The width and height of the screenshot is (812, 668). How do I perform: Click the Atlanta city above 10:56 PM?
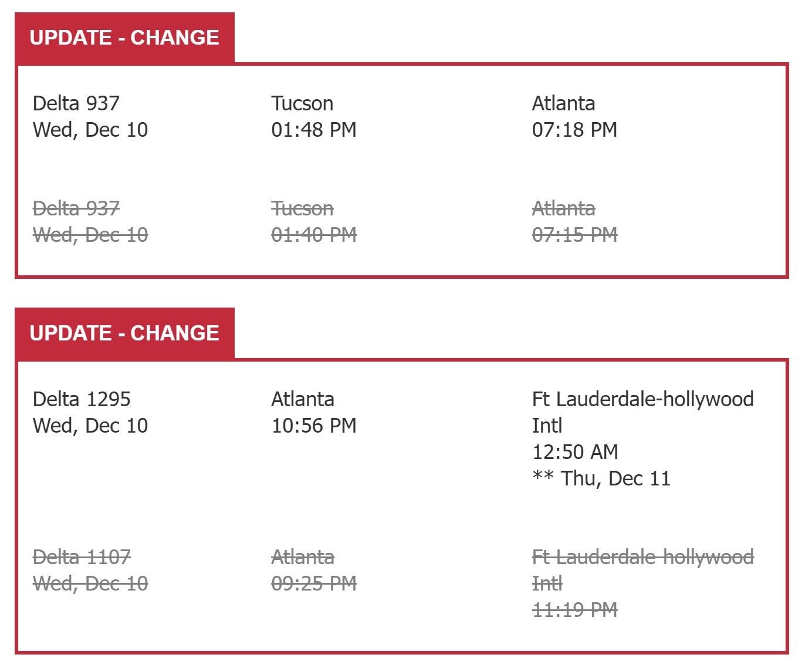tap(303, 399)
